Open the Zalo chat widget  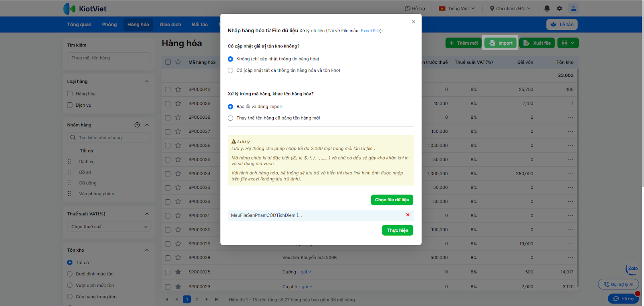coord(632,269)
